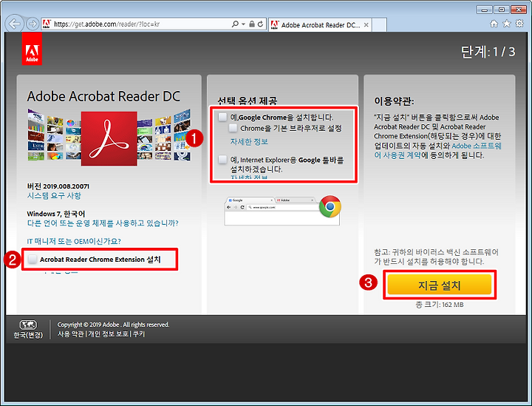Open the IT 매니저 또는 OEM link

pyautogui.click(x=74, y=241)
